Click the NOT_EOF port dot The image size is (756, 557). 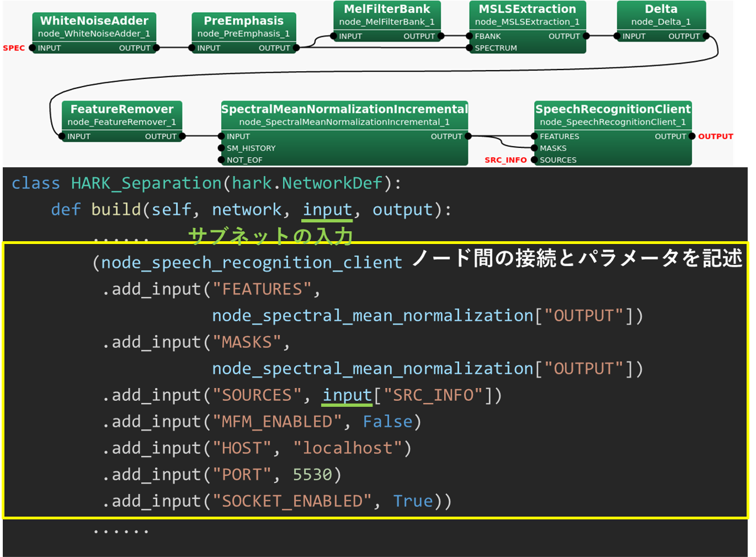(222, 160)
